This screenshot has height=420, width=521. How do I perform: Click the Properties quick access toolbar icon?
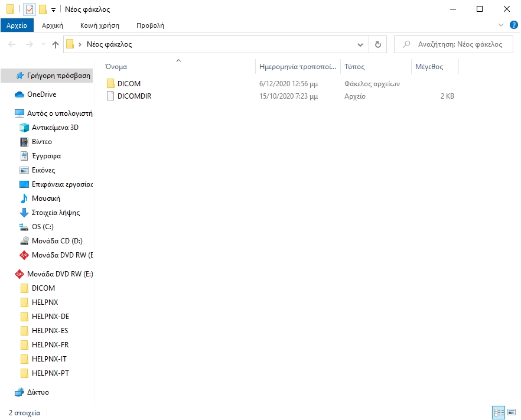pos(30,9)
